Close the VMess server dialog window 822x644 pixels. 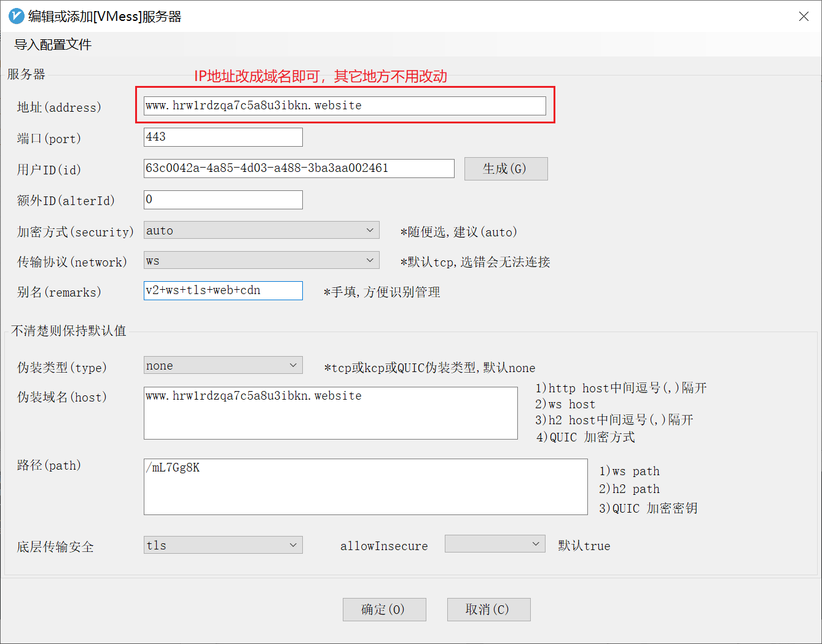804,17
